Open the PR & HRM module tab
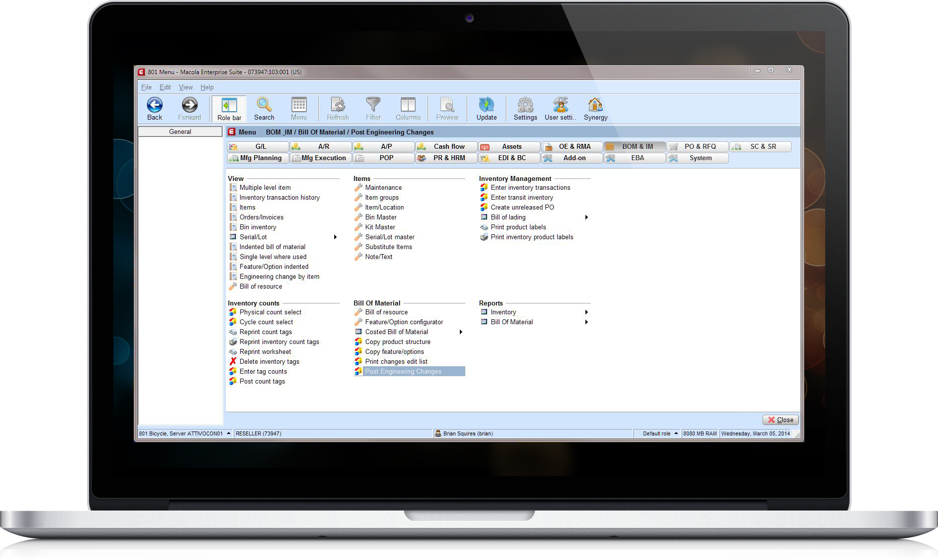Screen dimensions: 938x560 (447, 158)
